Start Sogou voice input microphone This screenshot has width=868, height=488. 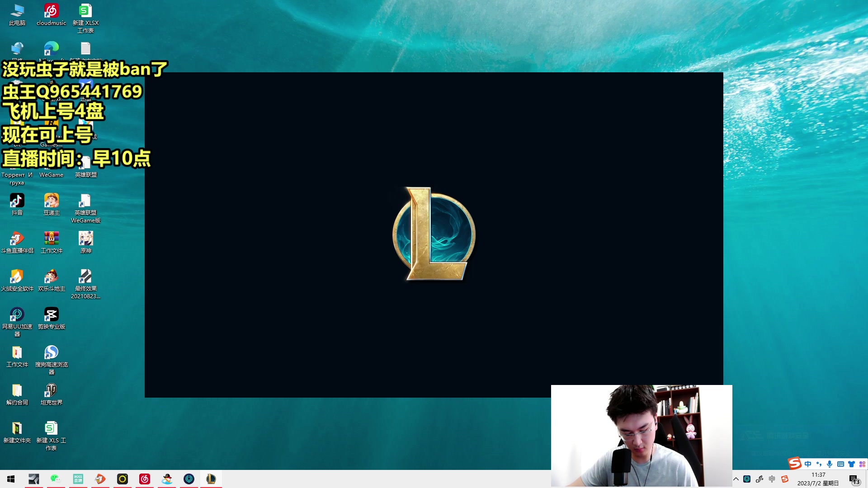830,464
